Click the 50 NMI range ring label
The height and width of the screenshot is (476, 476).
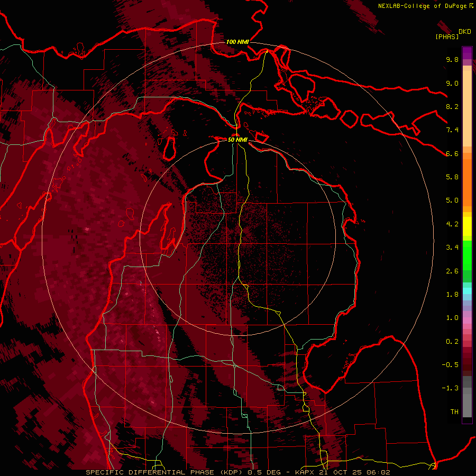tap(237, 140)
